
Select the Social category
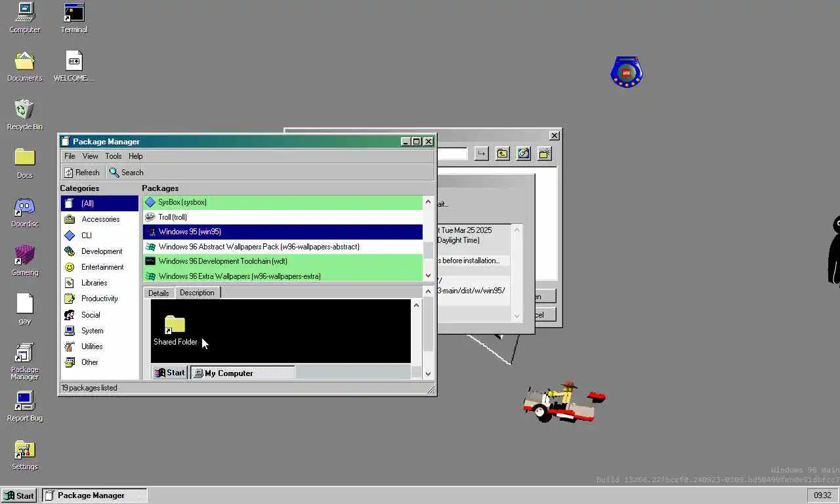[100, 315]
